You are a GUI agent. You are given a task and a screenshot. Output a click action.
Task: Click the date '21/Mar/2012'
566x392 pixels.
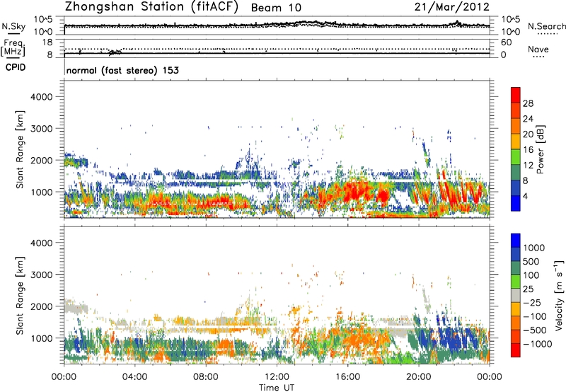(x=452, y=7)
